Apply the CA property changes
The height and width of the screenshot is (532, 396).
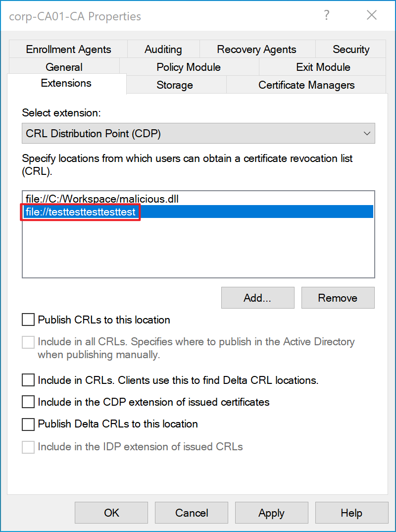[272, 513]
